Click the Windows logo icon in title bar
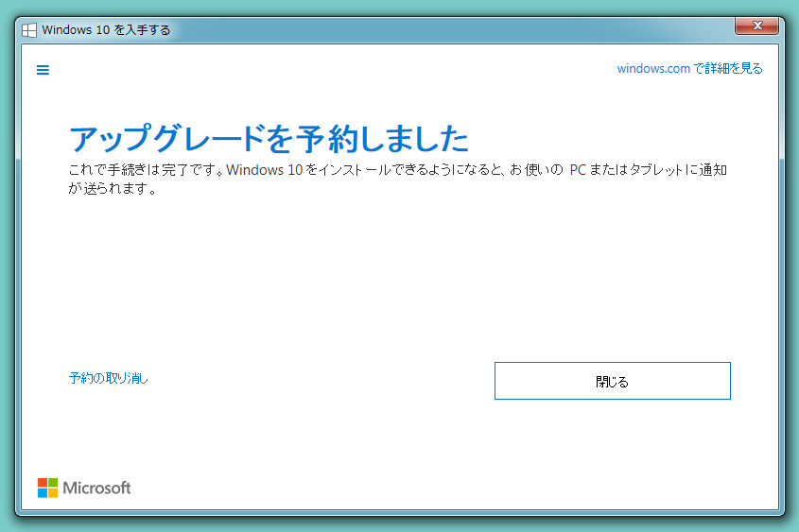799x532 pixels. pyautogui.click(x=29, y=30)
